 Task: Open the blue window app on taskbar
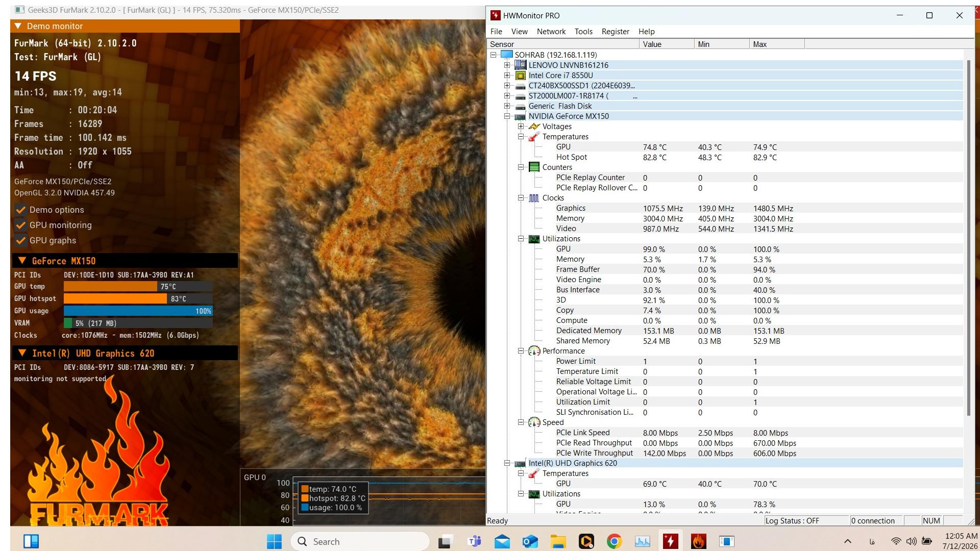[x=726, y=541]
